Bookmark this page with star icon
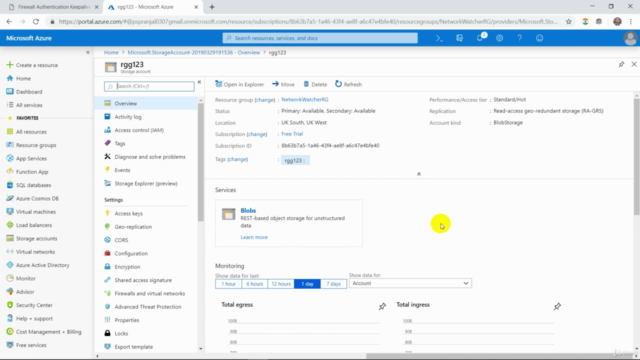This screenshot has height=360, width=640. pos(569,22)
